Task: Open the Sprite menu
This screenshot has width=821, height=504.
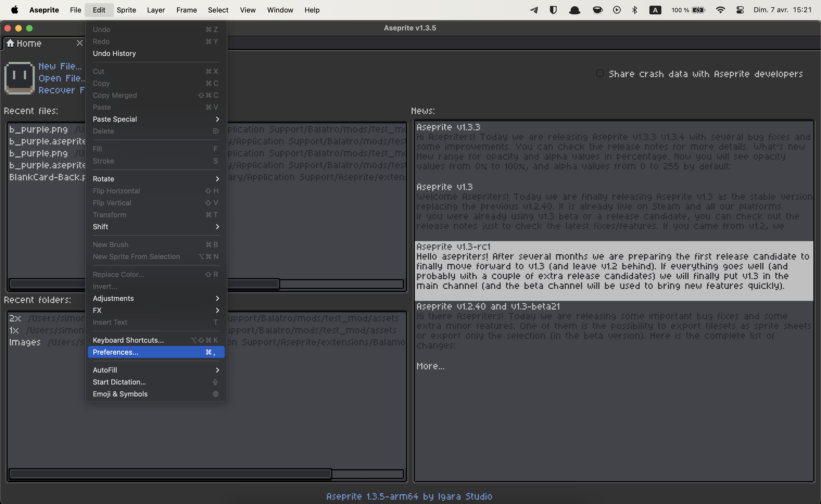Action: click(126, 10)
